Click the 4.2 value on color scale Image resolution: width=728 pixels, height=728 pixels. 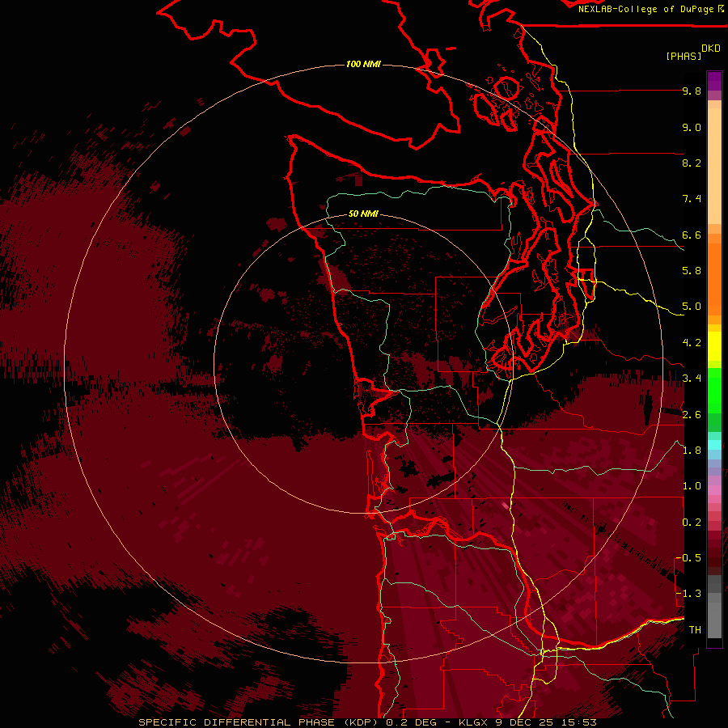pyautogui.click(x=692, y=343)
